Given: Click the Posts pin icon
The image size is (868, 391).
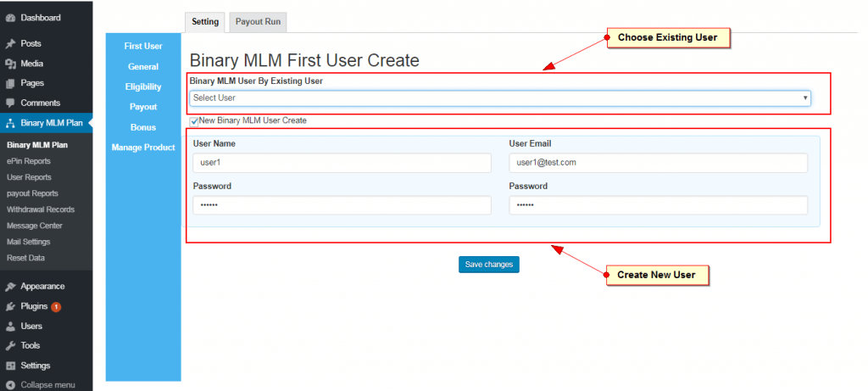Looking at the screenshot, I should (10, 43).
